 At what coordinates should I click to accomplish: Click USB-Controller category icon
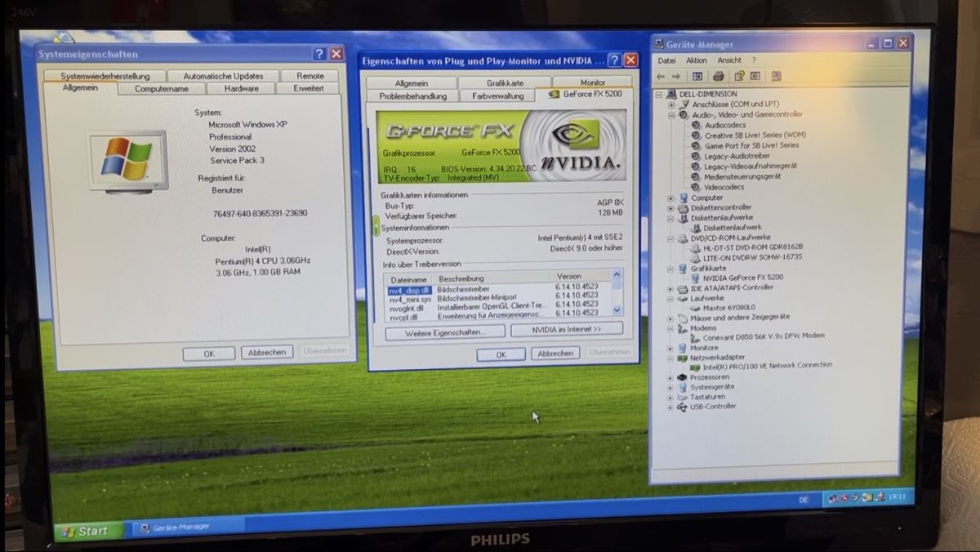682,407
